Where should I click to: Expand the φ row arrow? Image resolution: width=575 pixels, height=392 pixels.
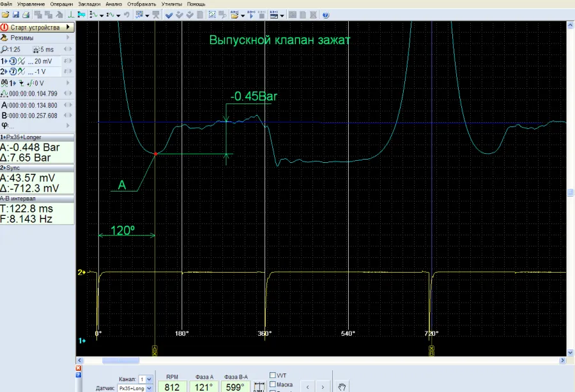pos(68,125)
